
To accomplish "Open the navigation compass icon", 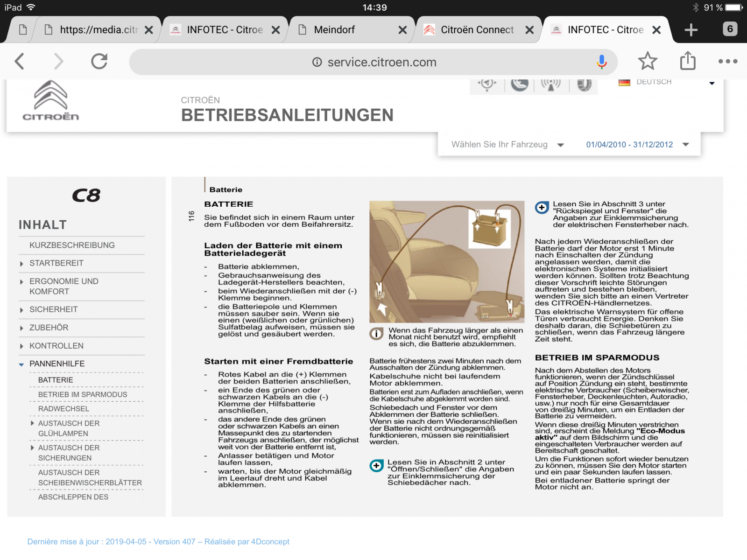I will point(487,84).
